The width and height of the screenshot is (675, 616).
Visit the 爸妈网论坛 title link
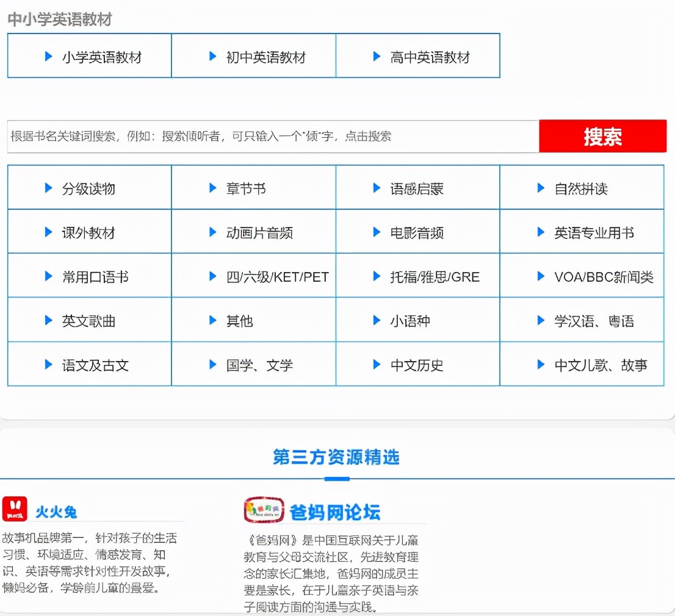coord(335,512)
